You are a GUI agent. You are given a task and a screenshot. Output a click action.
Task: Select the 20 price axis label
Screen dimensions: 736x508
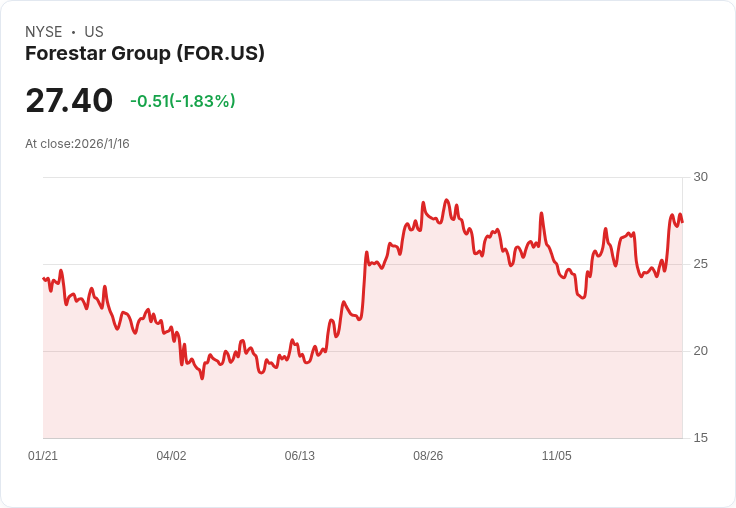click(700, 352)
